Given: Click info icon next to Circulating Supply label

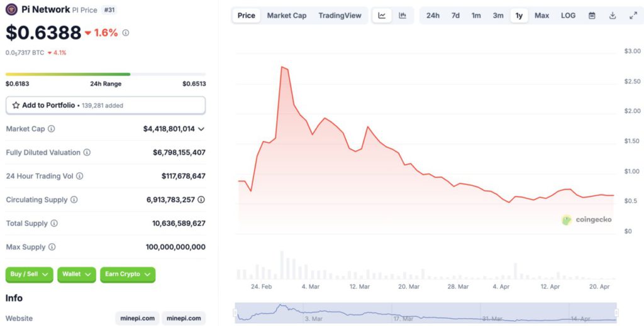Looking at the screenshot, I should 74,200.
